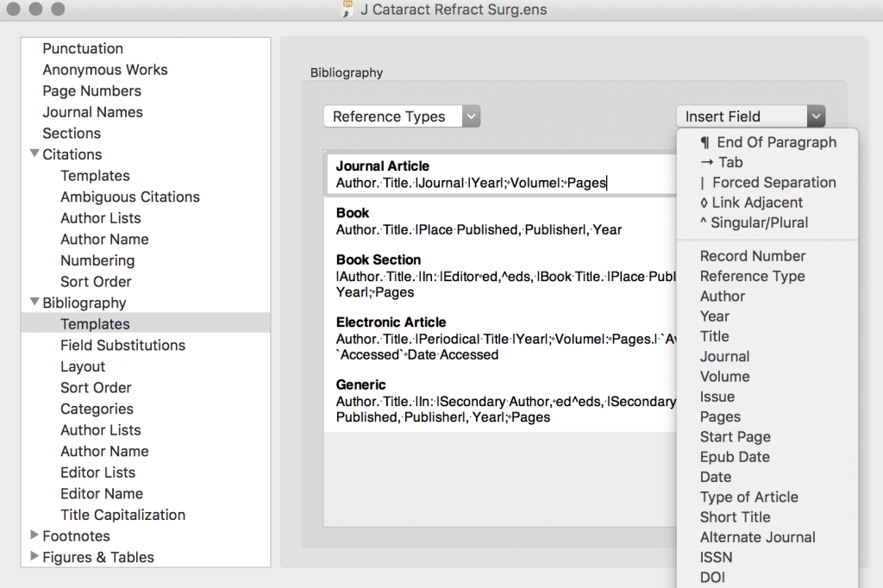
Task: Open Author Lists under Citations
Action: pyautogui.click(x=101, y=218)
